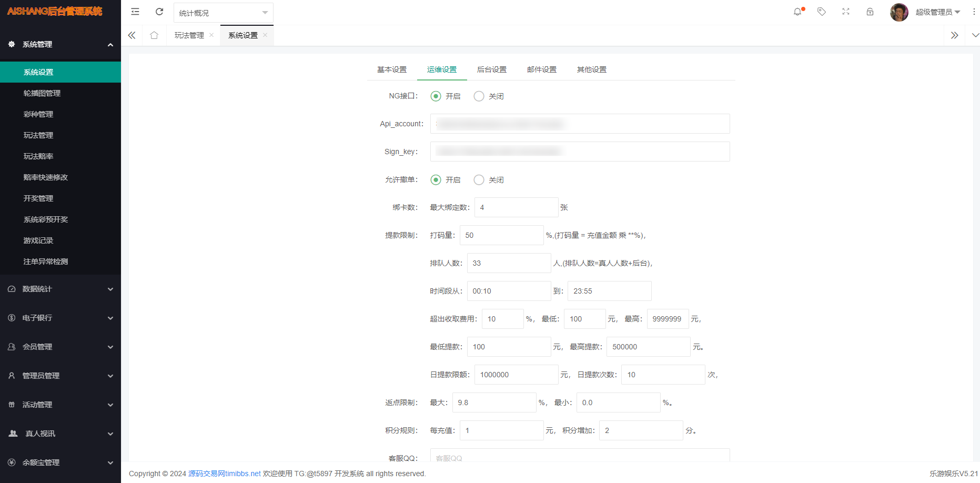Click the tag icon in top toolbar
This screenshot has height=483, width=980.
tap(821, 12)
